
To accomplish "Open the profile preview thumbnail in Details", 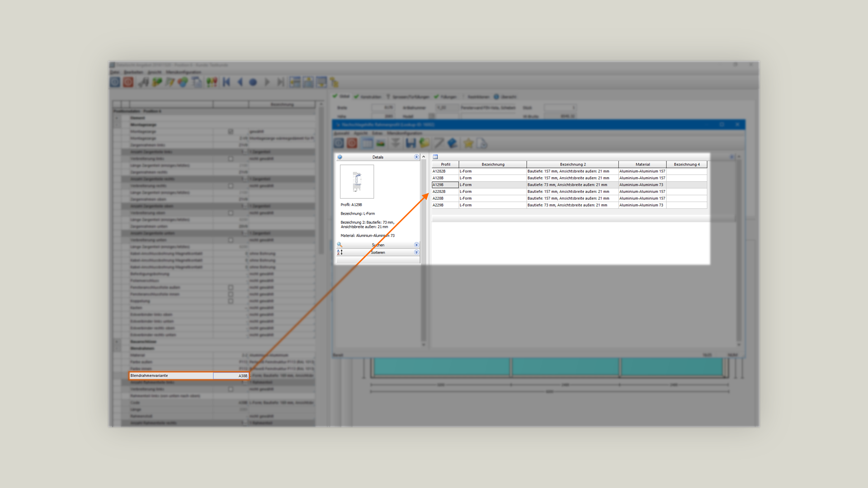I will [357, 182].
